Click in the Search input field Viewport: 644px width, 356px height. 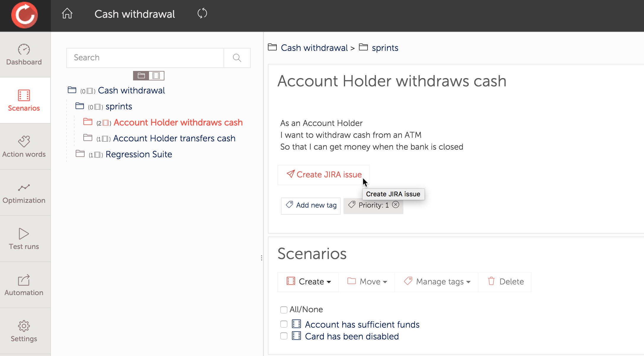[x=145, y=58]
